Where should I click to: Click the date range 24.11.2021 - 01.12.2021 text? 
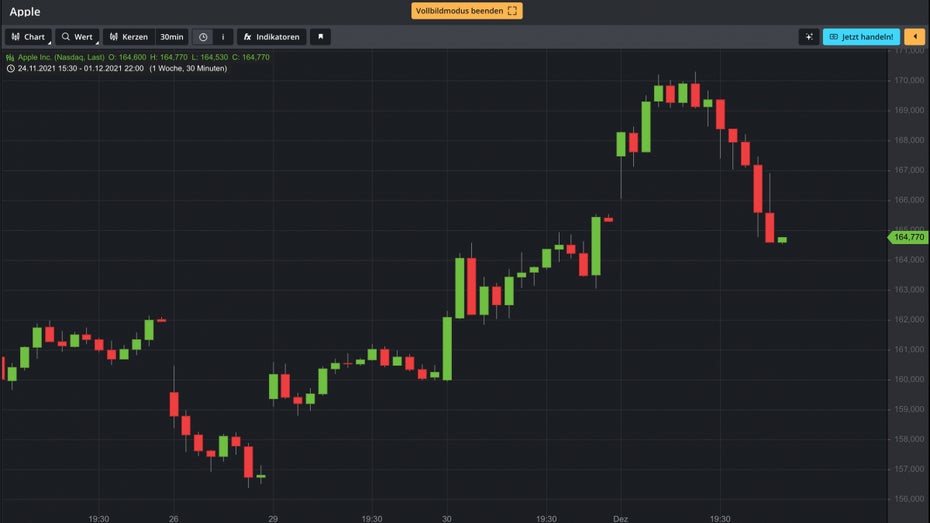pos(80,68)
